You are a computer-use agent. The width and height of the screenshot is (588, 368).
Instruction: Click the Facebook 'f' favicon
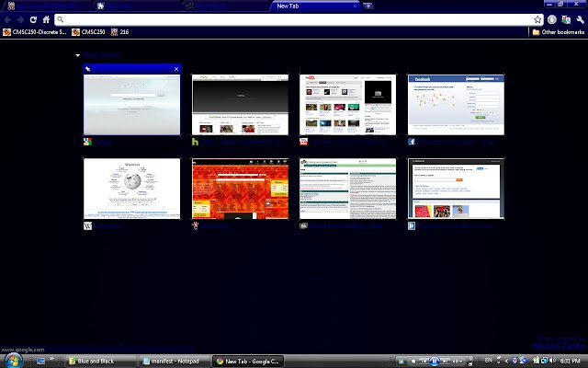pyautogui.click(x=412, y=142)
